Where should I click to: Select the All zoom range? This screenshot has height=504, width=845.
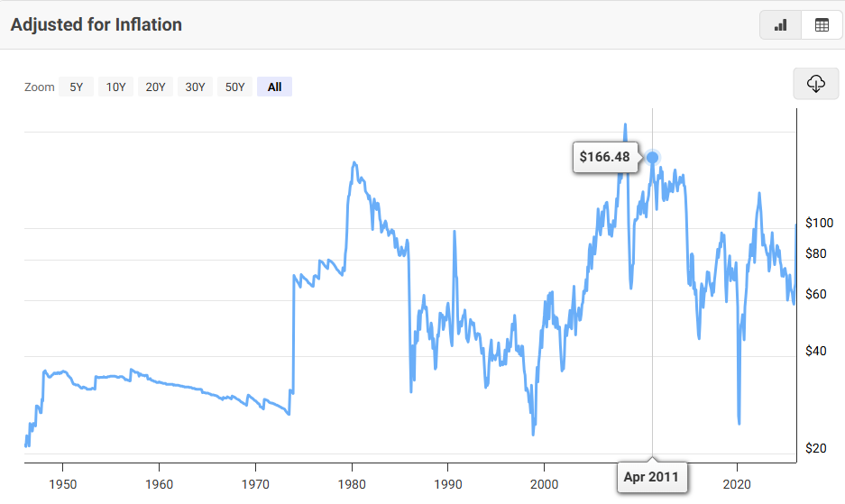(x=274, y=87)
